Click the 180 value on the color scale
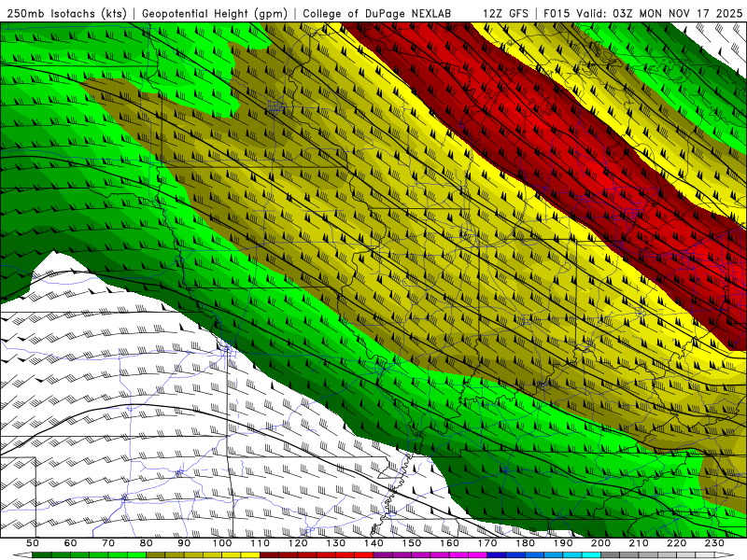The image size is (747, 560). click(x=525, y=543)
